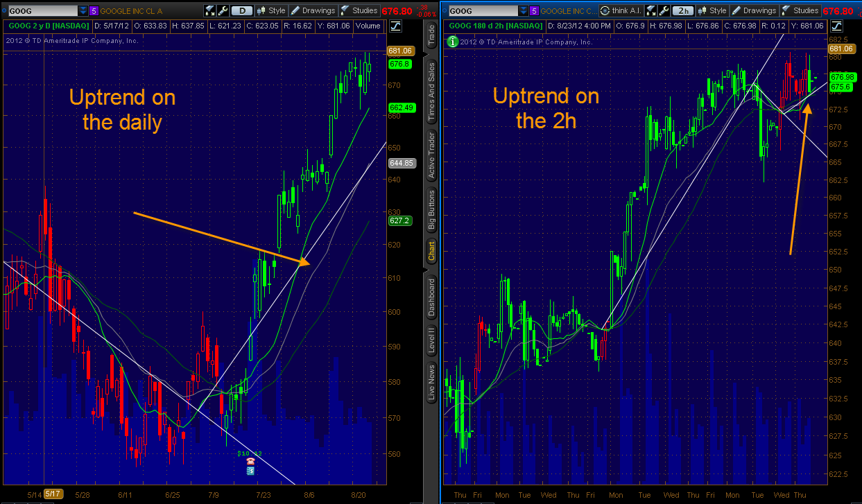Click the purple 5 icon in the right chart

(x=533, y=11)
